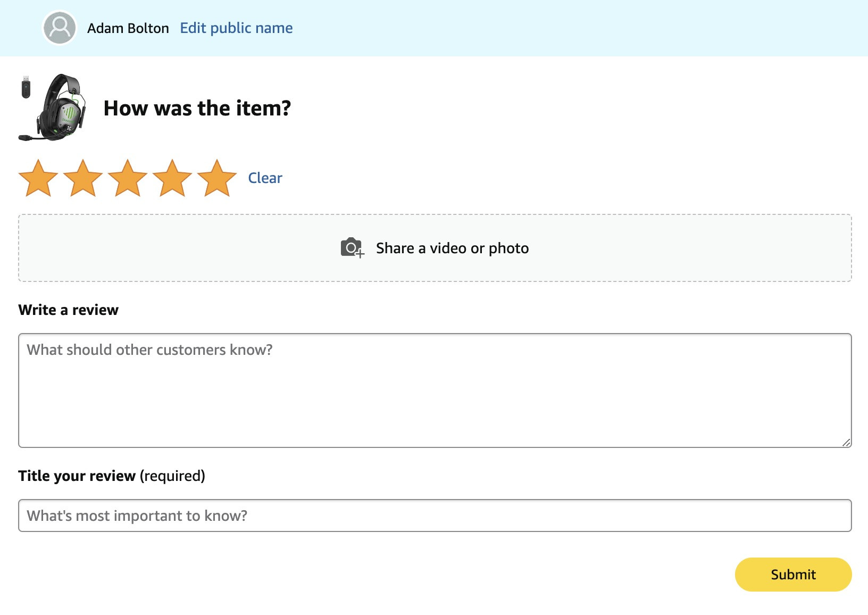Choose the third star rating
The image size is (868, 615).
click(x=128, y=178)
